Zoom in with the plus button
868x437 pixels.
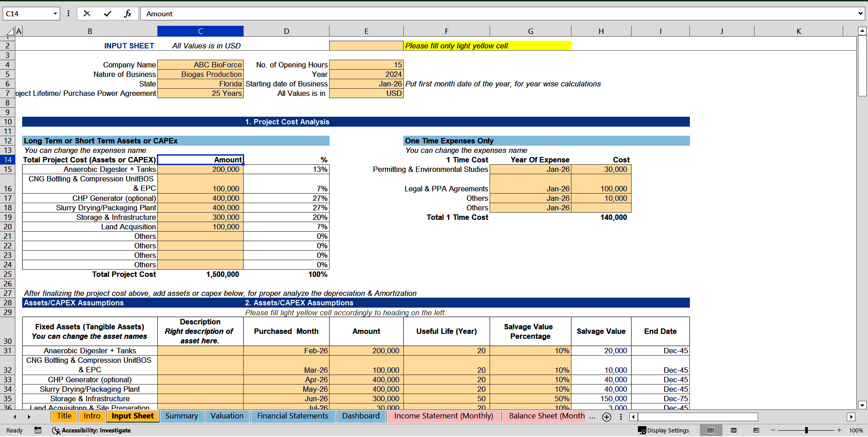840,430
